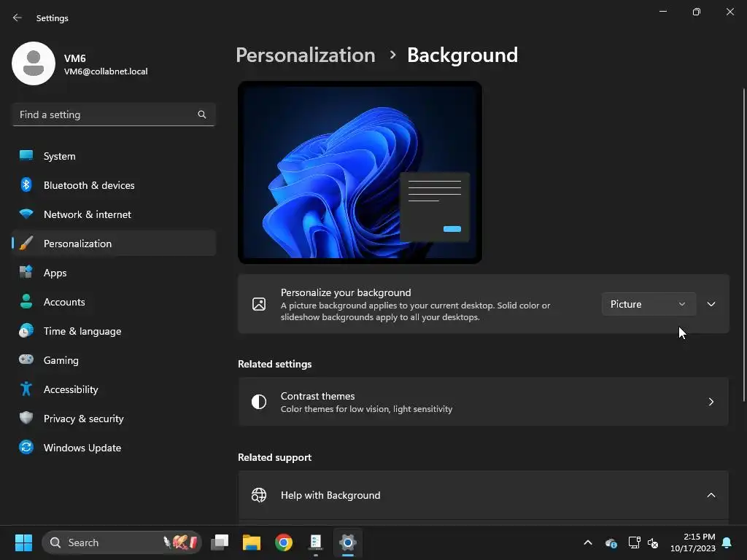Image resolution: width=747 pixels, height=560 pixels.
Task: Open the System settings category
Action: pos(114,156)
